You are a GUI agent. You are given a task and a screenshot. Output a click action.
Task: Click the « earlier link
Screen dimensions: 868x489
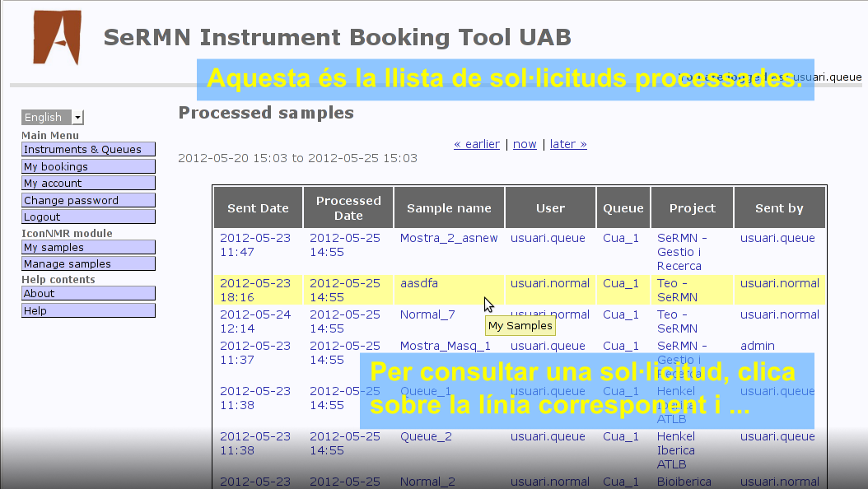click(x=477, y=144)
